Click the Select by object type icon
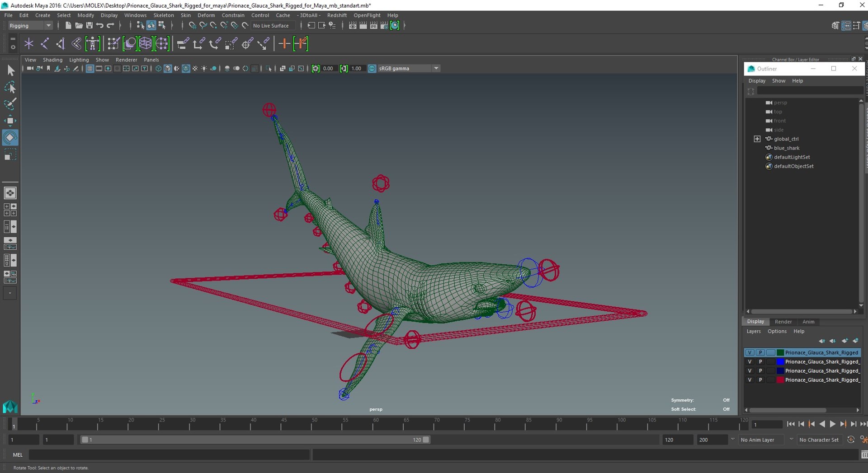Viewport: 868px width, 473px height. 151,26
